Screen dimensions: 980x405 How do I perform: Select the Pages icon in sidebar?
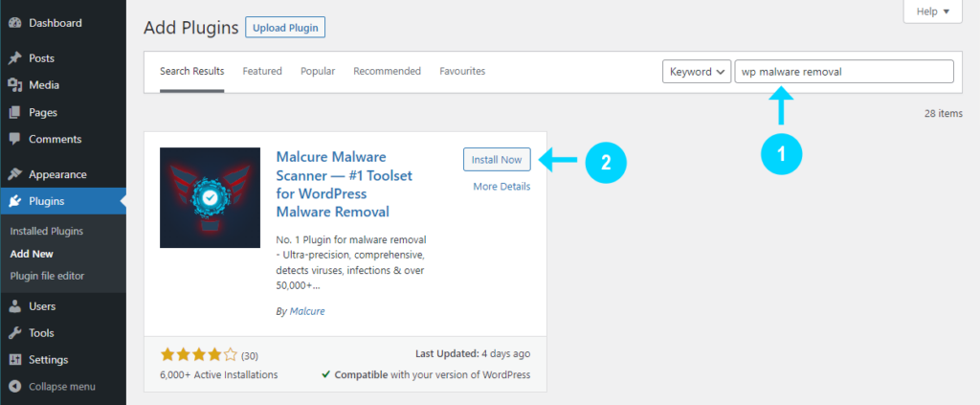point(15,112)
